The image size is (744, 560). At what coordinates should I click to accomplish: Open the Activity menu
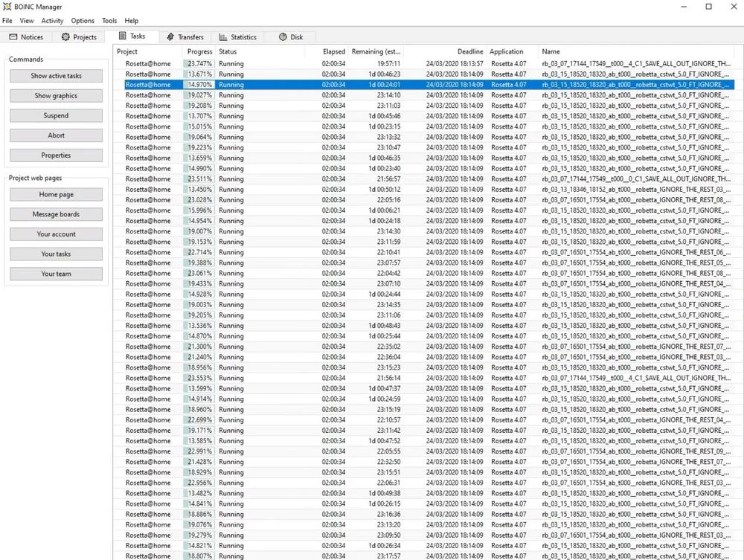(52, 21)
